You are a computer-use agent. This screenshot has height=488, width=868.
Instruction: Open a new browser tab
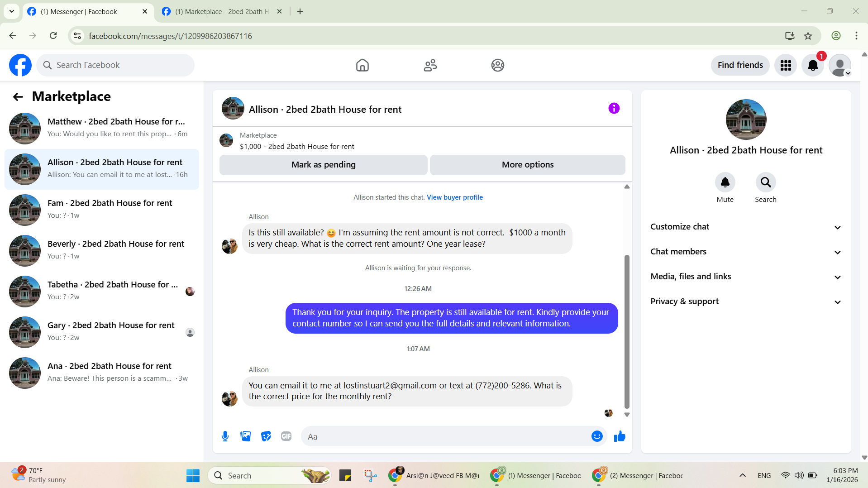click(x=300, y=11)
